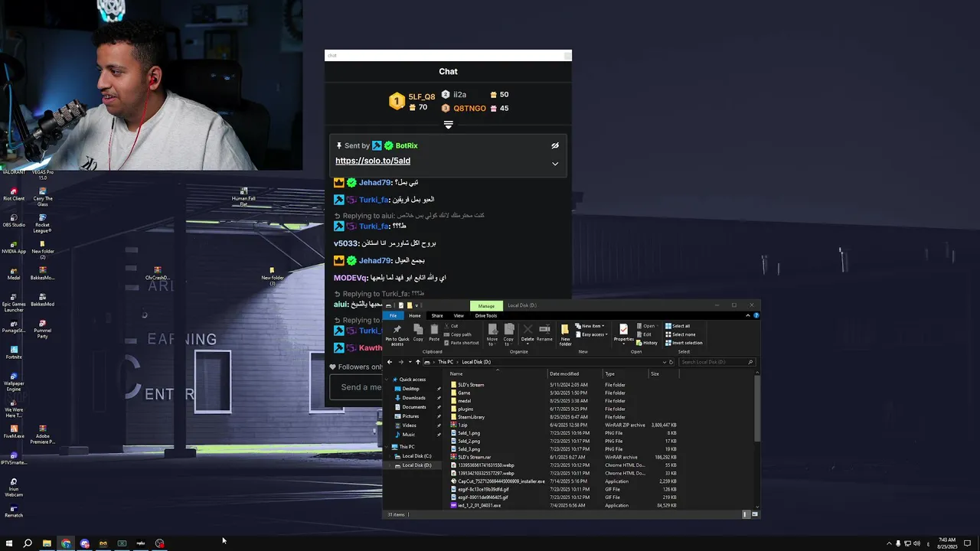
Task: Hide the pinned BotRix message in chat
Action: point(555,145)
